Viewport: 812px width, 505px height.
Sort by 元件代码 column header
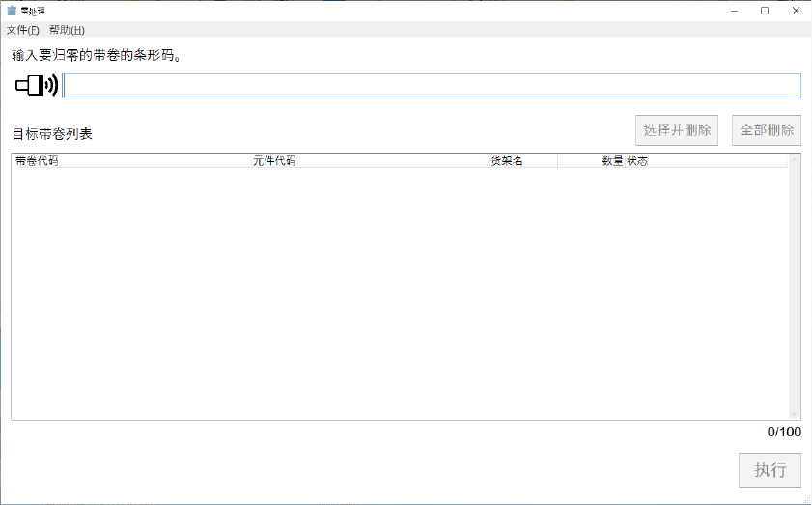pyautogui.click(x=370, y=161)
